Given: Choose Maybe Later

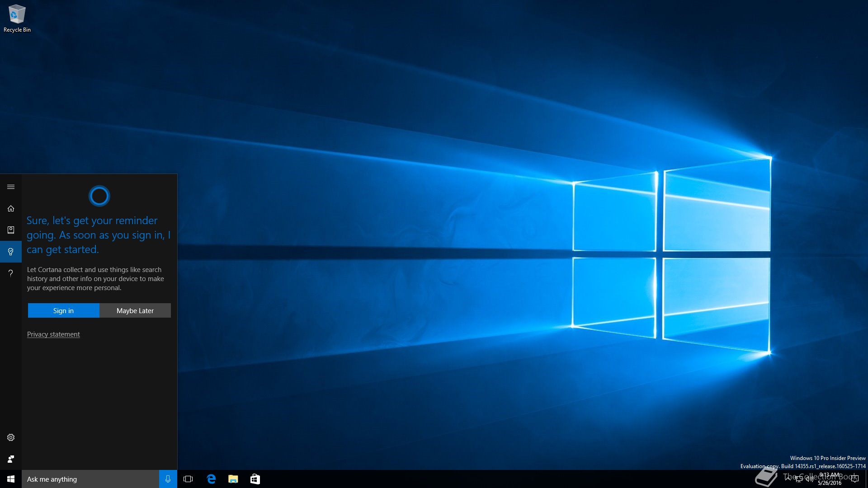Looking at the screenshot, I should point(135,310).
